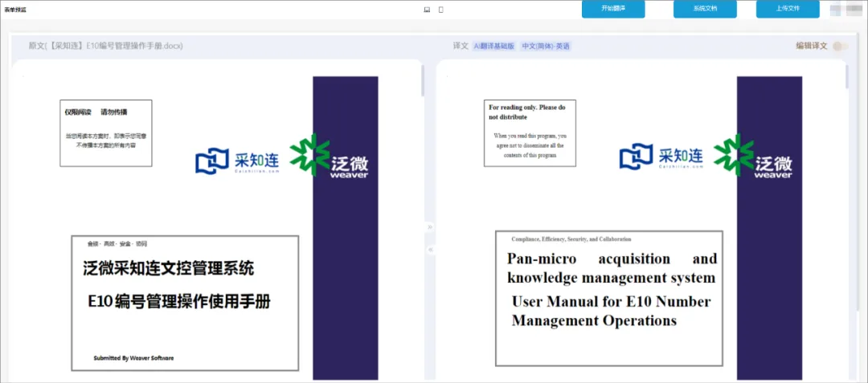Click the title 'E10编号管理操作使用手册'
Image resolution: width=868 pixels, height=383 pixels.
[179, 302]
